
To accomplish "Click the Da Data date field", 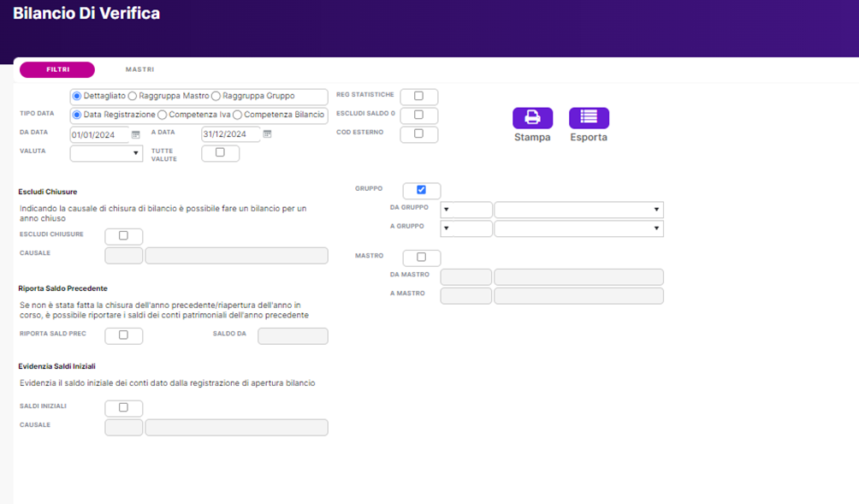I will tap(100, 134).
